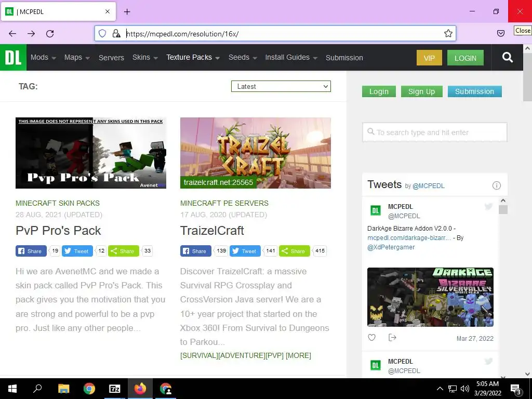Viewport: 532px width, 399px height.
Task: Open the Submission nav menu item
Action: click(344, 58)
